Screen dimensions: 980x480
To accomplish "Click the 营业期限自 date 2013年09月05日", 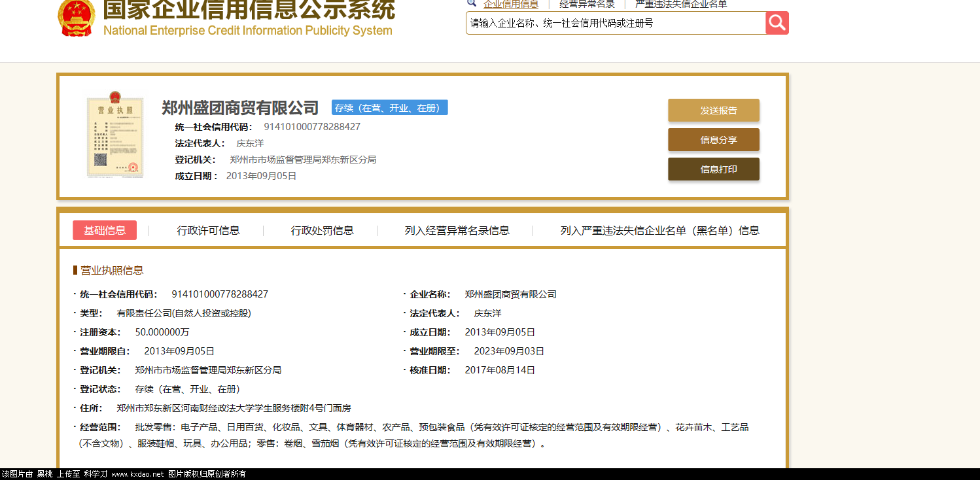I will (179, 351).
